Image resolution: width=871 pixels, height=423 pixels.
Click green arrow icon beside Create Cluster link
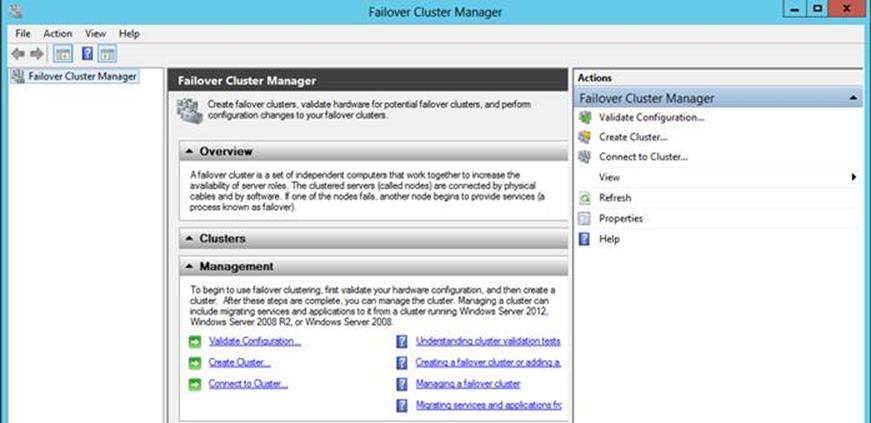tap(195, 363)
